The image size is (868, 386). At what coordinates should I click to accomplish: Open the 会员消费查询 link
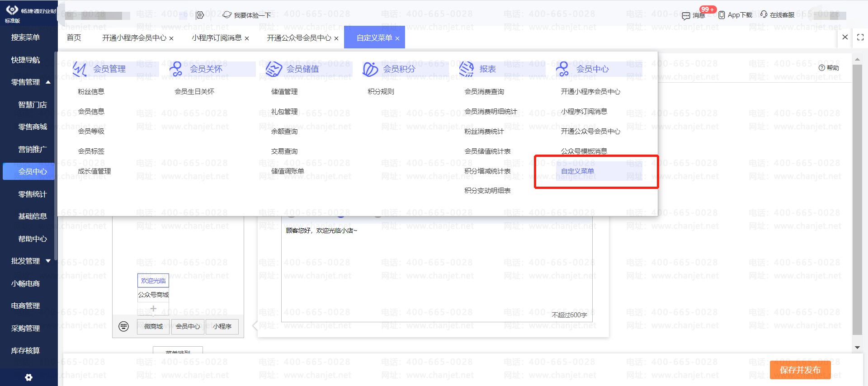(x=484, y=92)
